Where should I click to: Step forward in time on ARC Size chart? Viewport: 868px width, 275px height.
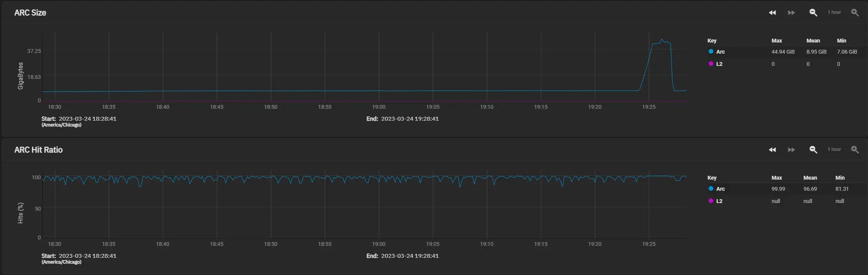tap(791, 13)
